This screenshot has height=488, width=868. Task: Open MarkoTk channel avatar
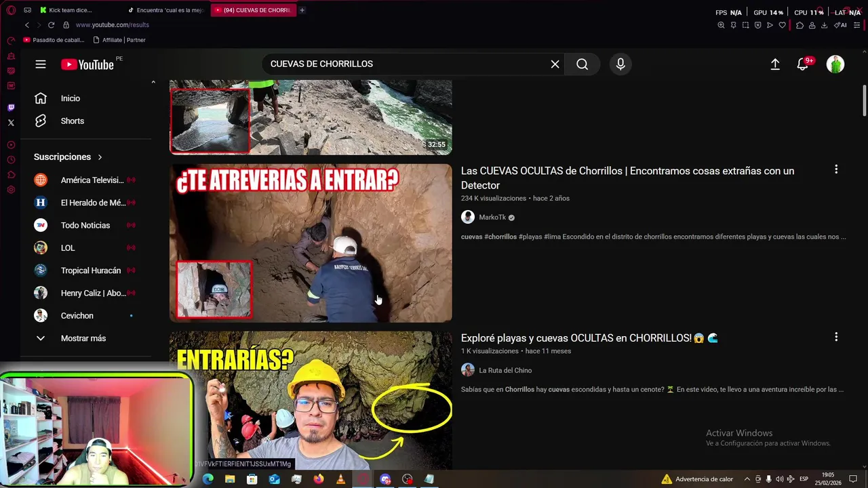point(468,217)
